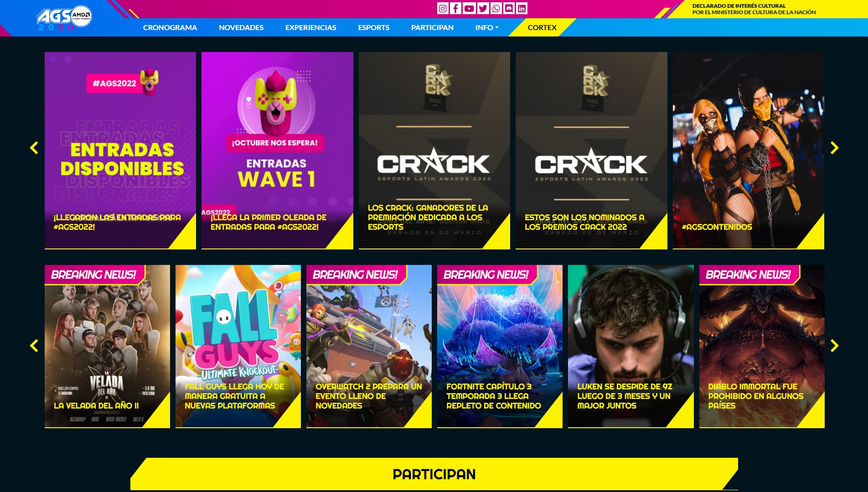The width and height of the screenshot is (868, 492).
Task: Open the WhatsApp social icon
Action: tap(496, 8)
